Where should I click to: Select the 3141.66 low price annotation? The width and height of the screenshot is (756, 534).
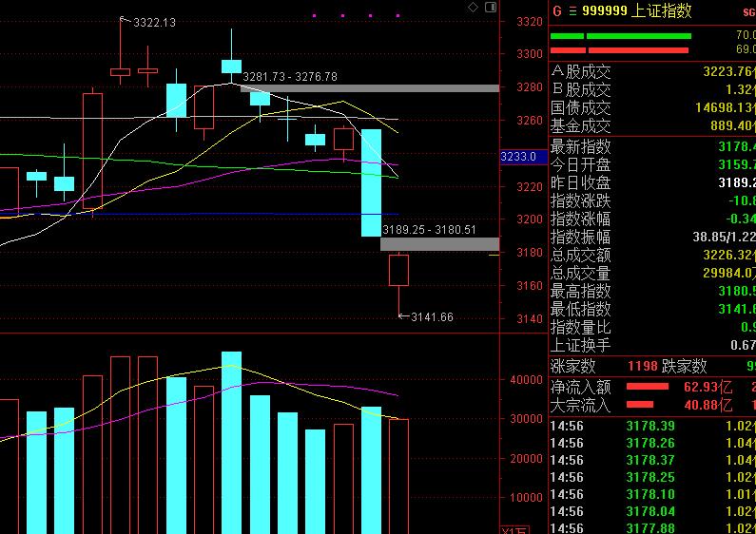click(x=432, y=317)
